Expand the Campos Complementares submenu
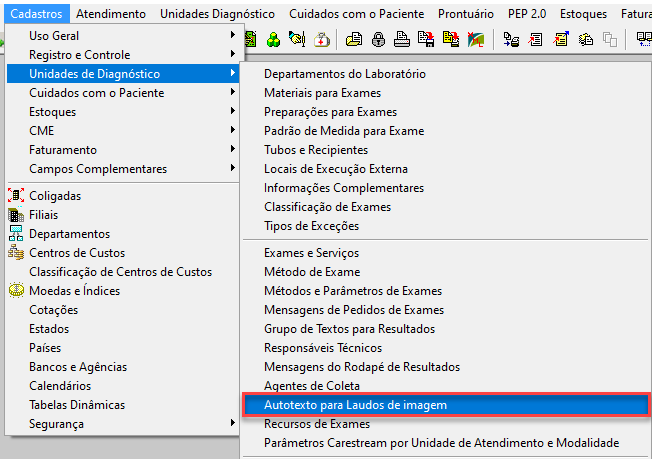The width and height of the screenshot is (652, 459). [123, 169]
